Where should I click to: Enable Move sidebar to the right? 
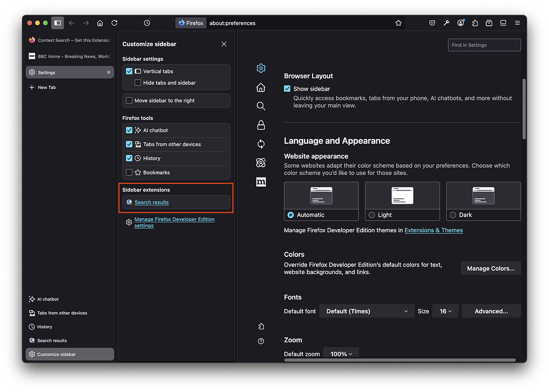pyautogui.click(x=129, y=100)
